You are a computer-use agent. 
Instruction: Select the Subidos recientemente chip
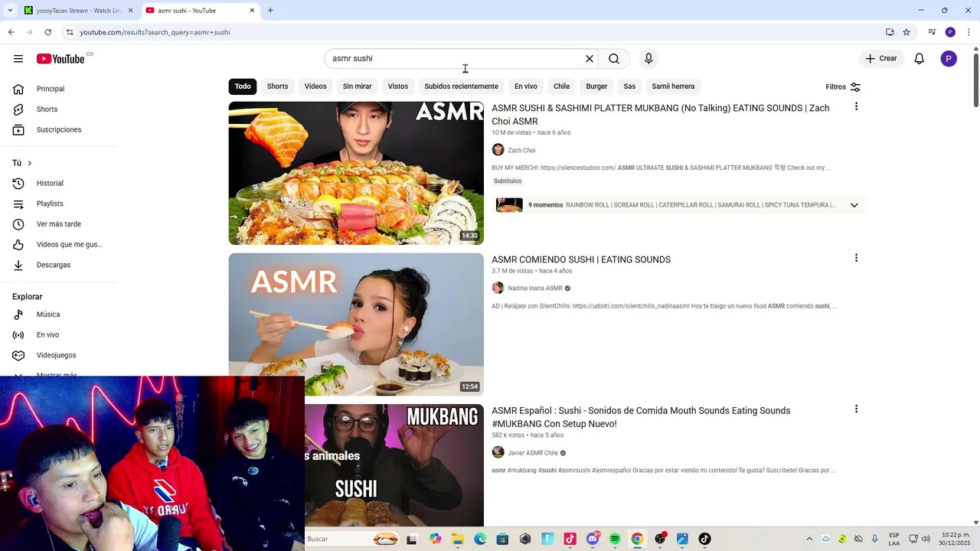(461, 86)
